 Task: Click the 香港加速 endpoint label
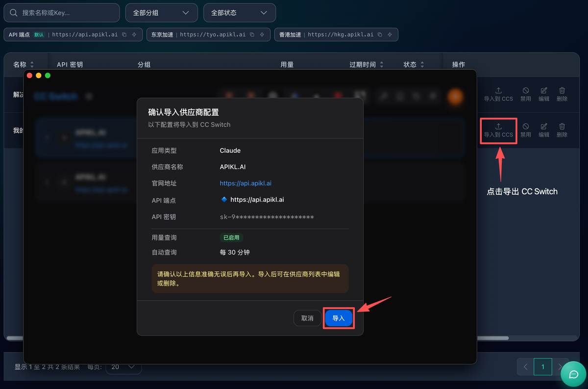(291, 35)
